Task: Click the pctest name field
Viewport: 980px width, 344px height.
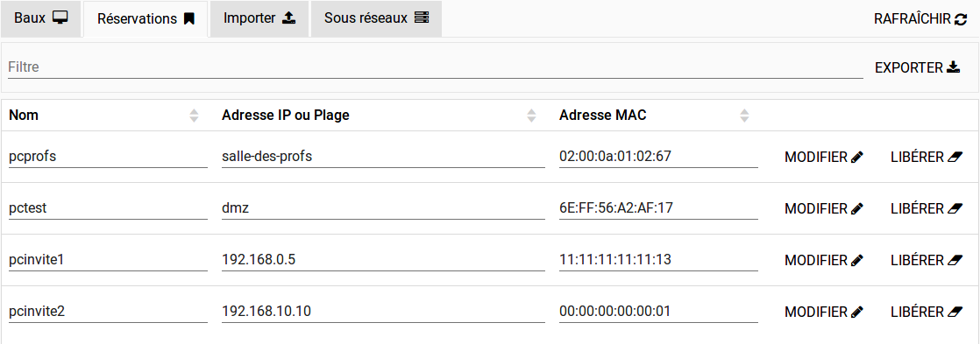Action: (108, 208)
